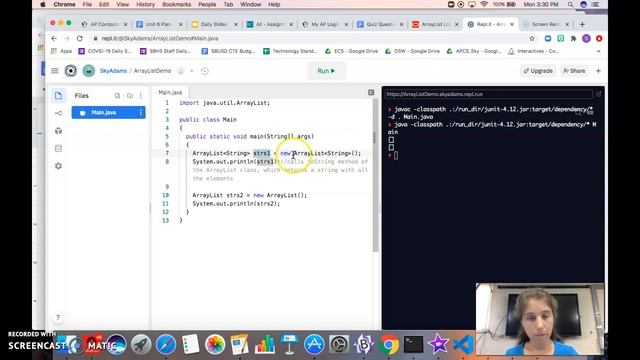Click the editor vertical scrollbar
The image size is (640, 360).
[375, 176]
